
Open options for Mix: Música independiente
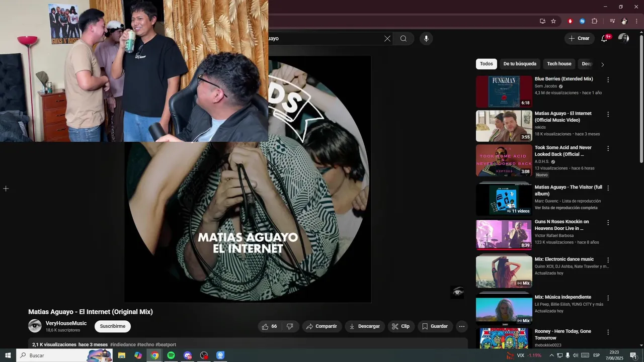click(608, 298)
